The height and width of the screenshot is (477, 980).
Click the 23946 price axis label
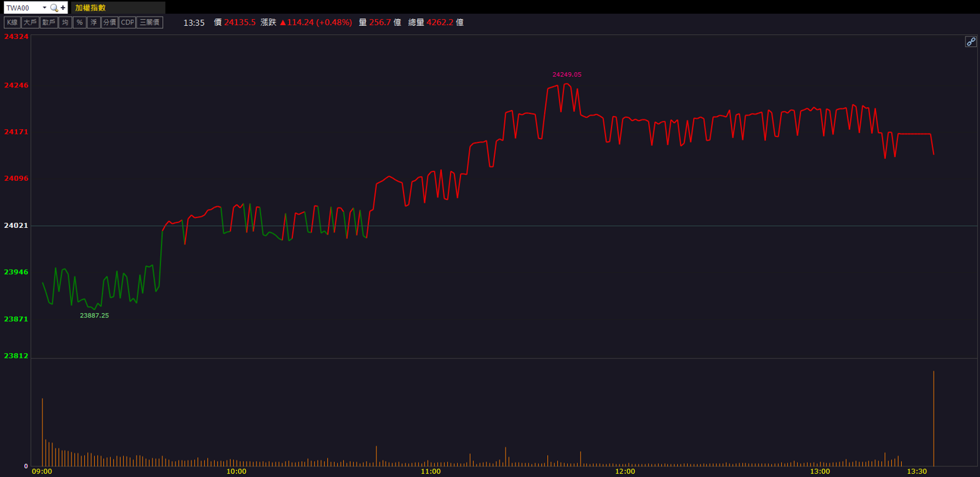16,272
